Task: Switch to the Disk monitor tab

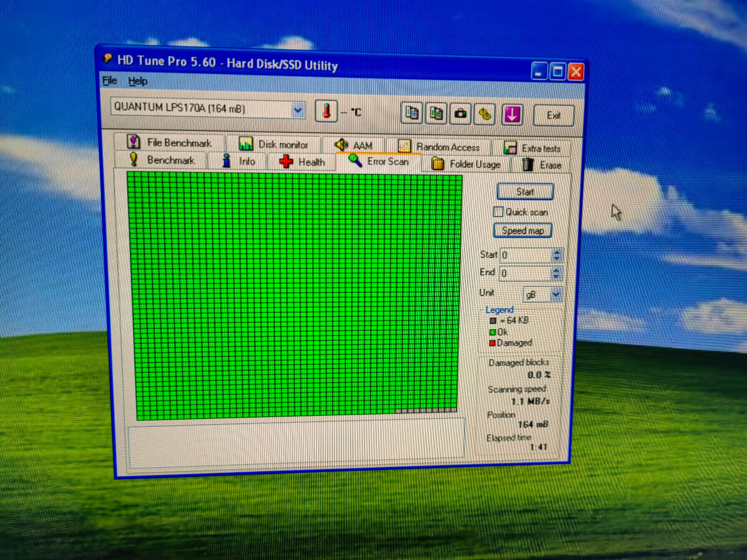Action: point(274,144)
